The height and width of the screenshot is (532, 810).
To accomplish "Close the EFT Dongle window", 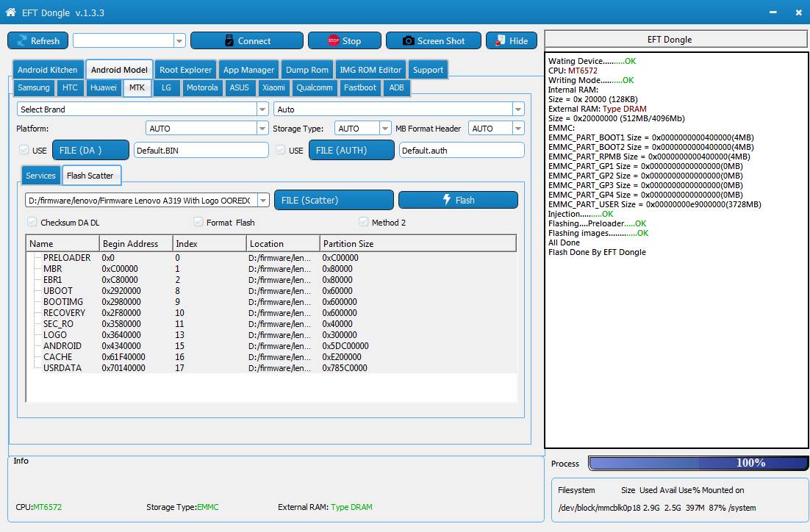I will [799, 12].
